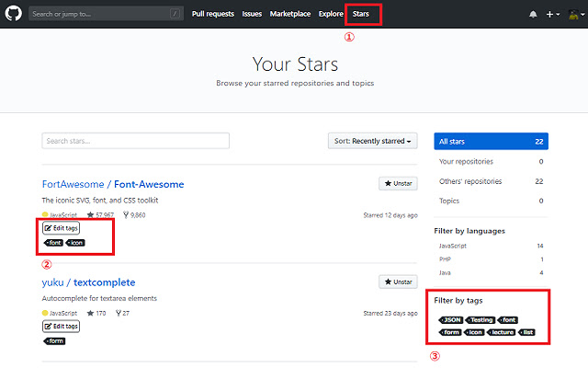View textcomplete stargazers count 170
The height and width of the screenshot is (368, 588).
[x=96, y=313]
